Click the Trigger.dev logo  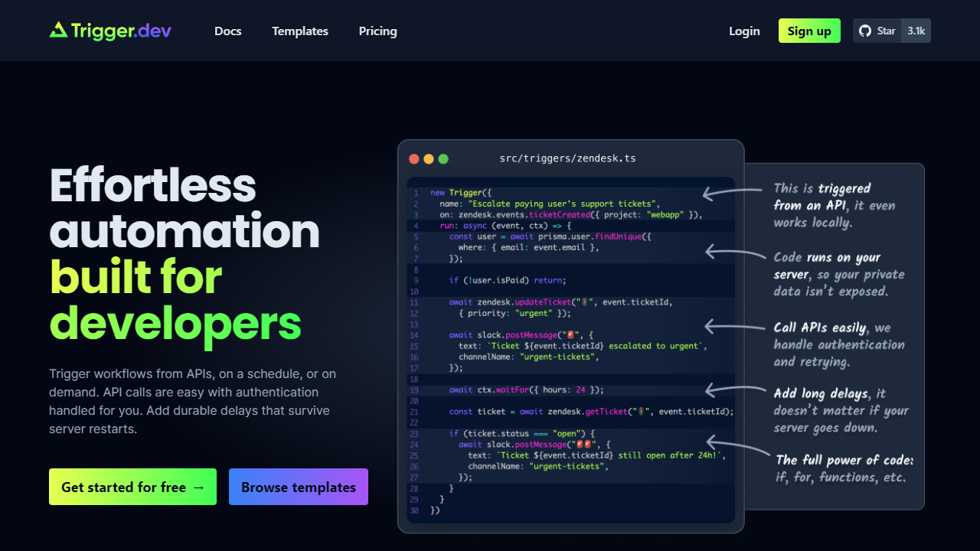pos(110,31)
